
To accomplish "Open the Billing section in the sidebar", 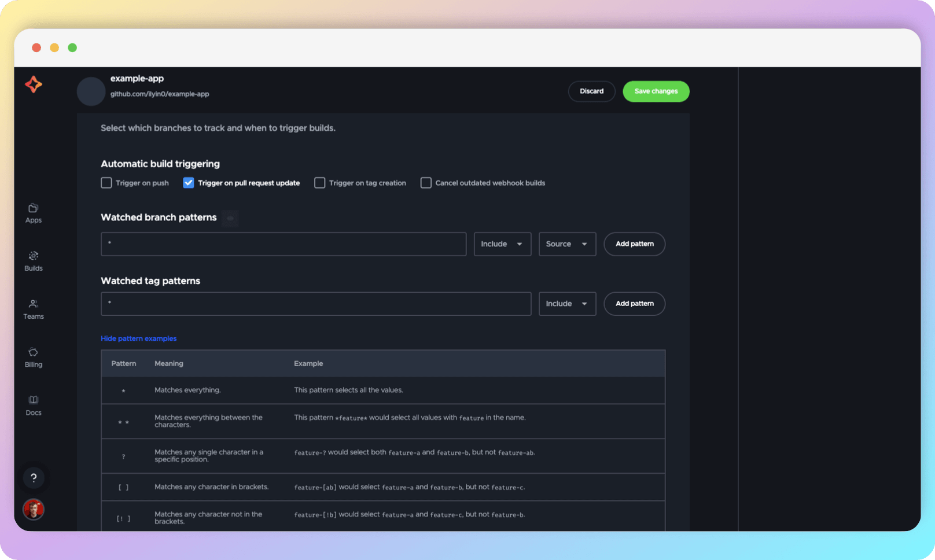I will (x=33, y=357).
